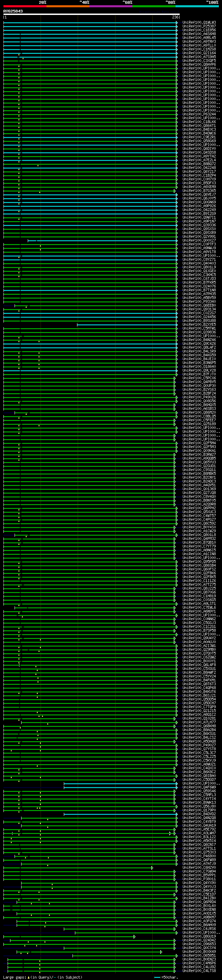The width and height of the screenshot is (222, 980).
Task: Click the short cyan alignment bar for UniRef100_B2XYE5
Action: [x=127, y=324]
